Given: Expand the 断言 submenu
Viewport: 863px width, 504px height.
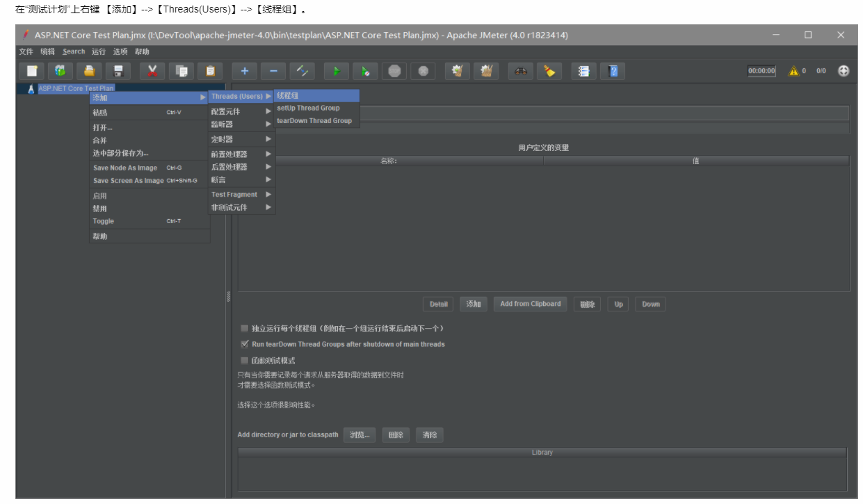Looking at the screenshot, I should click(241, 179).
